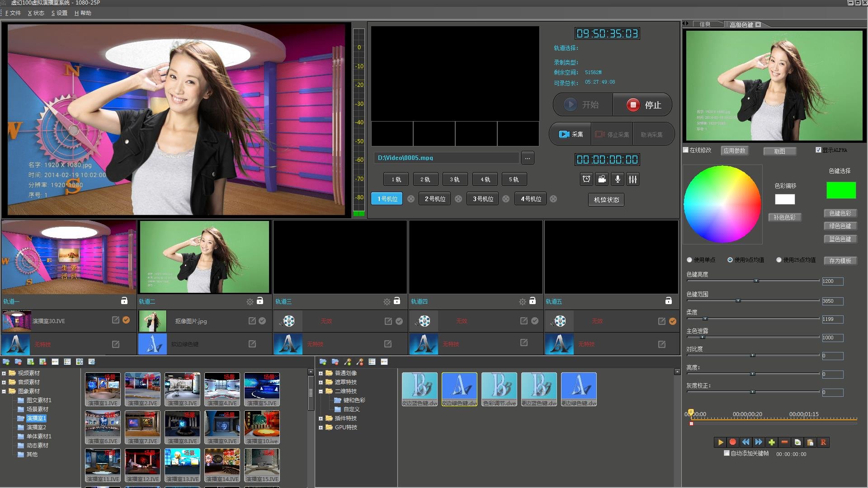Click the video camera icon button
The width and height of the screenshot is (868, 488).
tap(602, 179)
